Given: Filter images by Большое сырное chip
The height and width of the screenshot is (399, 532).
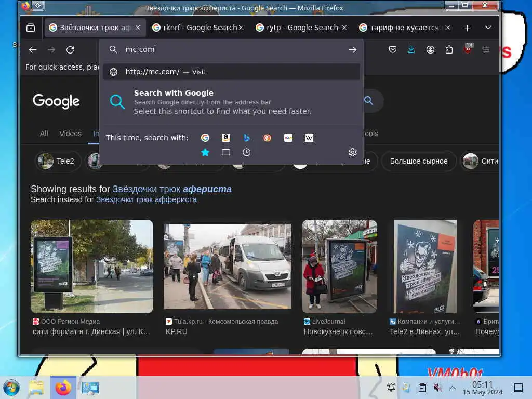Looking at the screenshot, I should click(x=419, y=161).
